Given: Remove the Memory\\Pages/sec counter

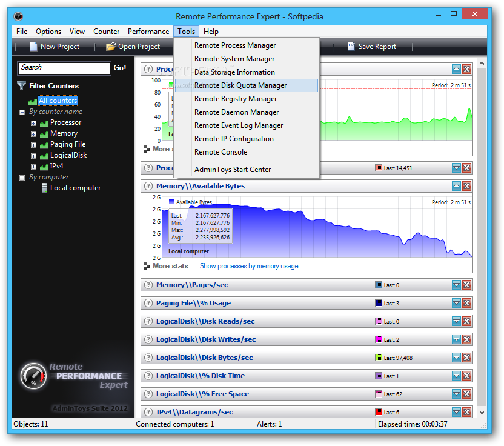Looking at the screenshot, I should (x=466, y=285).
